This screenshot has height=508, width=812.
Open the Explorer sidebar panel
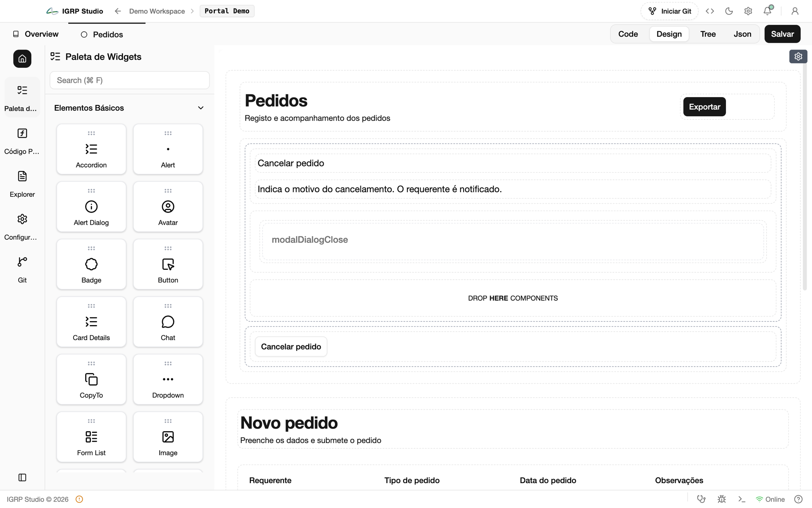pyautogui.click(x=22, y=184)
